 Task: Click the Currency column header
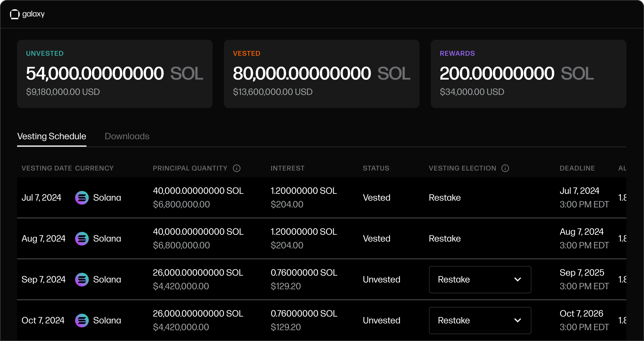[94, 168]
